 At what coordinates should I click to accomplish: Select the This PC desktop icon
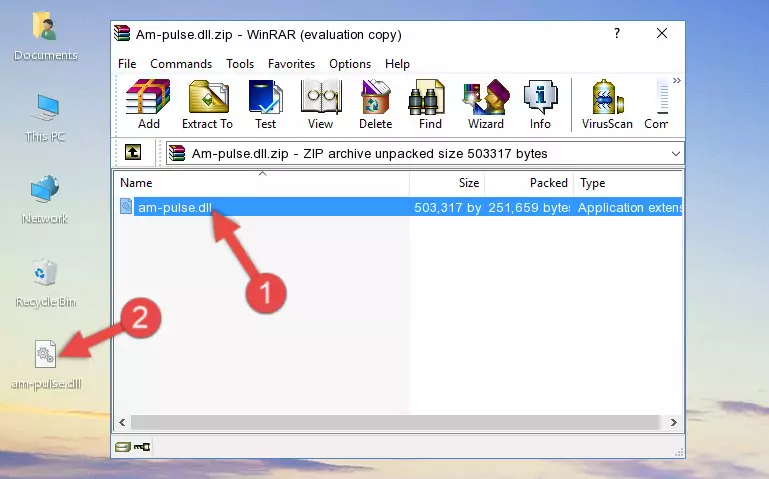(x=45, y=118)
